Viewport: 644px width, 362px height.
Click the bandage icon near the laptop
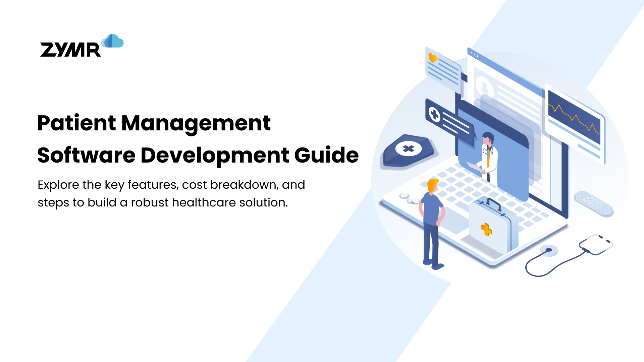594,204
